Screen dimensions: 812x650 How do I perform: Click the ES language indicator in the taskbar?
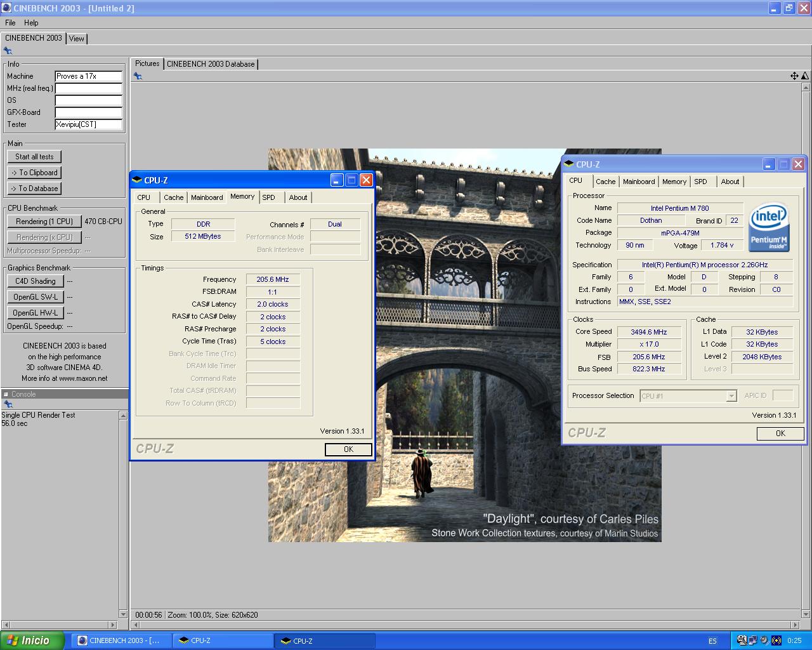(x=712, y=641)
